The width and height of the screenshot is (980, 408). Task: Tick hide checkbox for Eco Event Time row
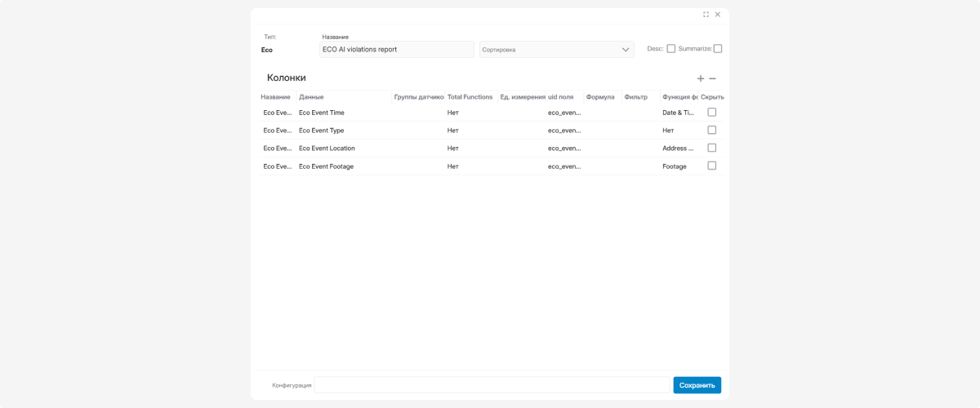712,113
